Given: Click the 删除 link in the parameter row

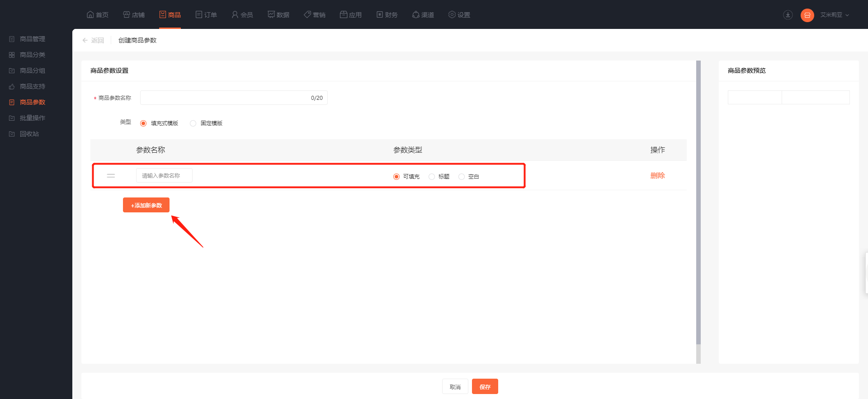Looking at the screenshot, I should (657, 175).
